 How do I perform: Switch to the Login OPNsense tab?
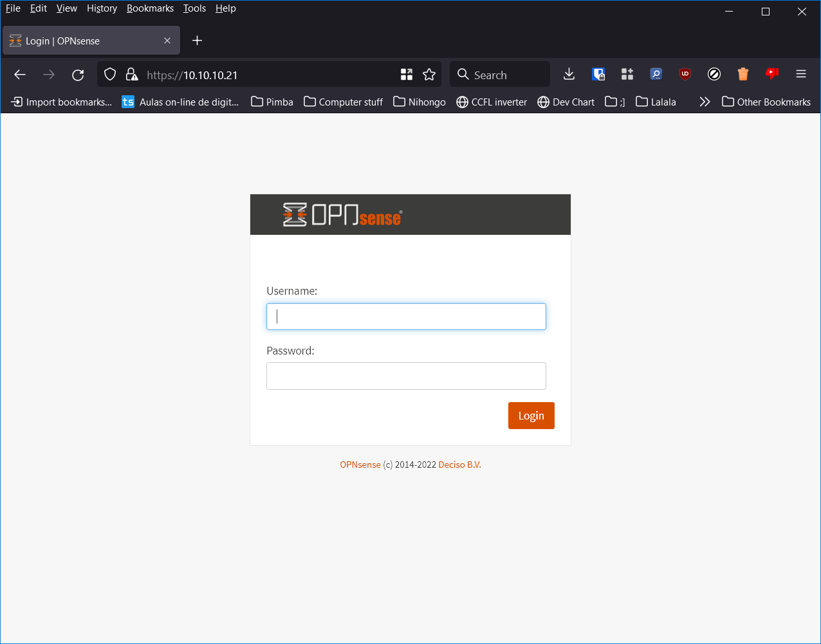[x=84, y=40]
